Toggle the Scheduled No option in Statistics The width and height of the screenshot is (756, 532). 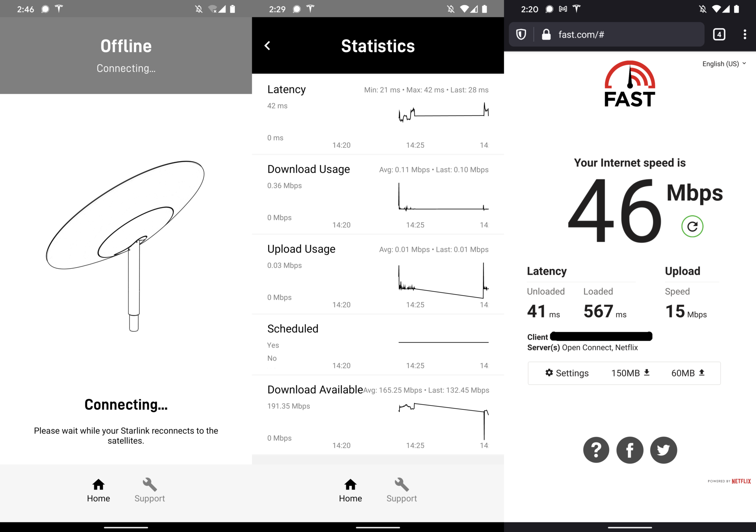pos(272,358)
